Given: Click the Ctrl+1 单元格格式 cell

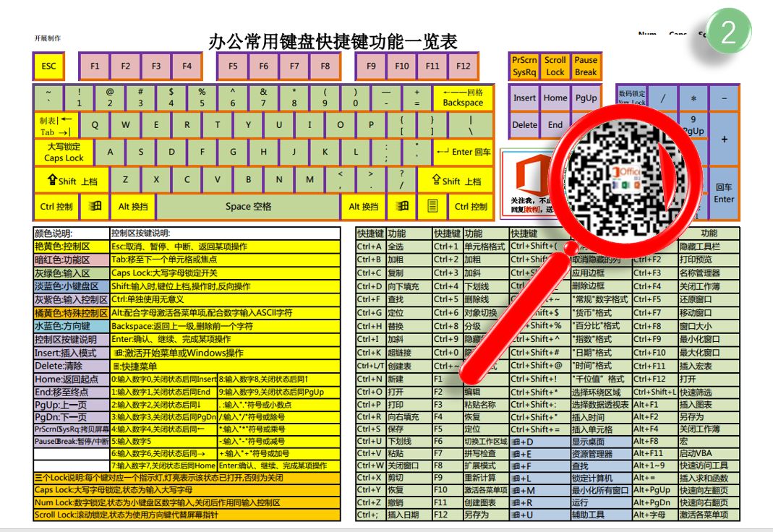Looking at the screenshot, I should 470,246.
